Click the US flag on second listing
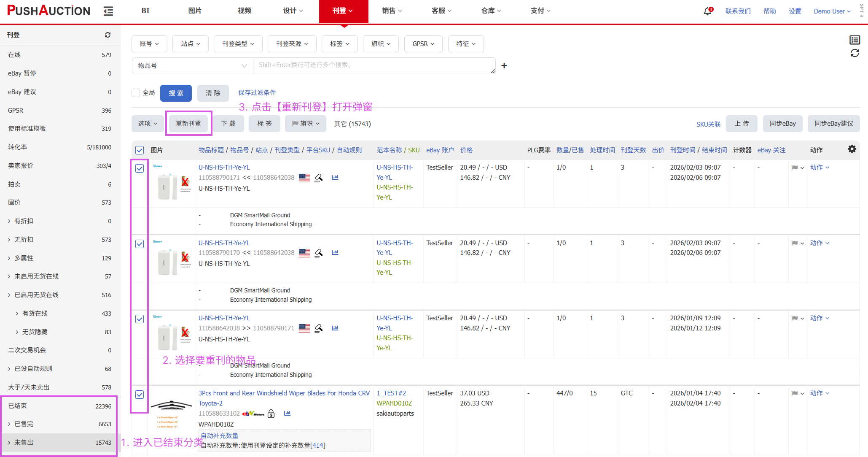 pos(304,253)
